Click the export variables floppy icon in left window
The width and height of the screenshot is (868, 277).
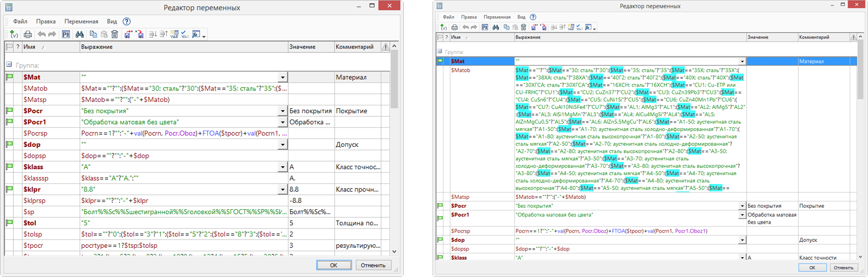click(128, 35)
